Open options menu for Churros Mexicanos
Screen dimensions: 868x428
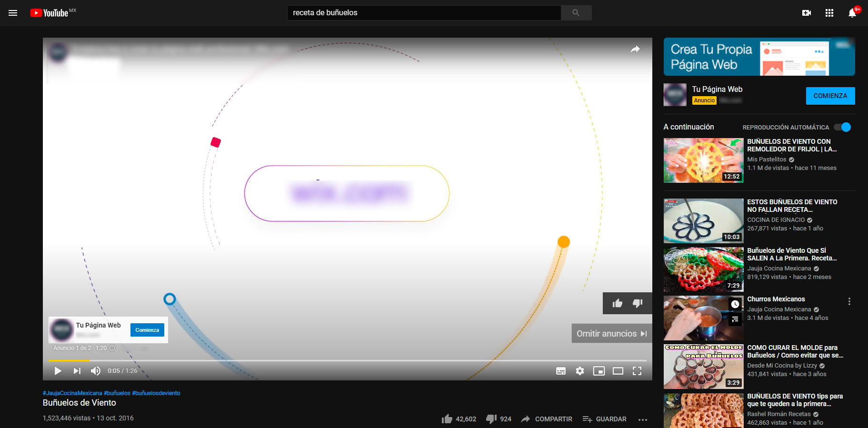point(849,301)
